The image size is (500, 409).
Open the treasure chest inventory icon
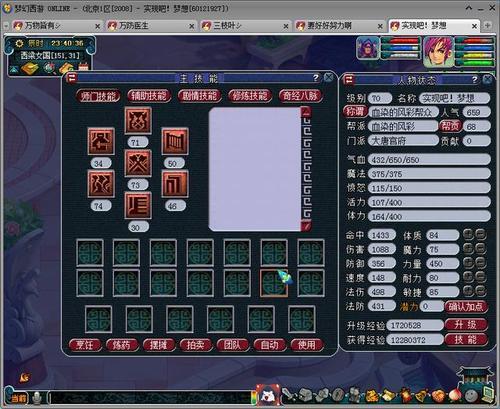[305, 395]
